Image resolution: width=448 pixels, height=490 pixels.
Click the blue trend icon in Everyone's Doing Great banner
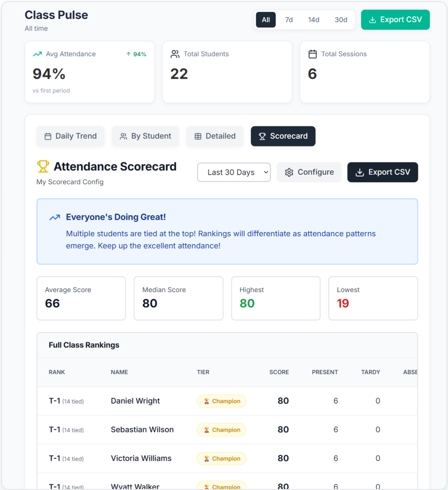pyautogui.click(x=54, y=217)
